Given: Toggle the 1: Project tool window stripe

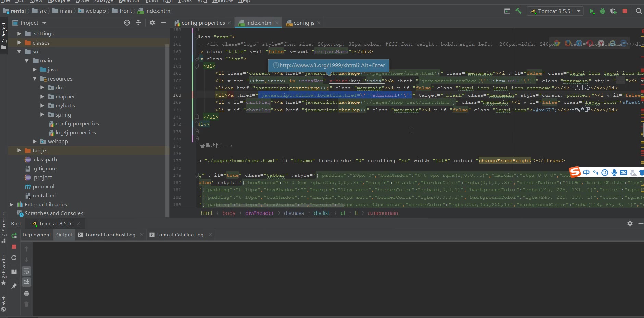Looking at the screenshot, I should (4, 35).
